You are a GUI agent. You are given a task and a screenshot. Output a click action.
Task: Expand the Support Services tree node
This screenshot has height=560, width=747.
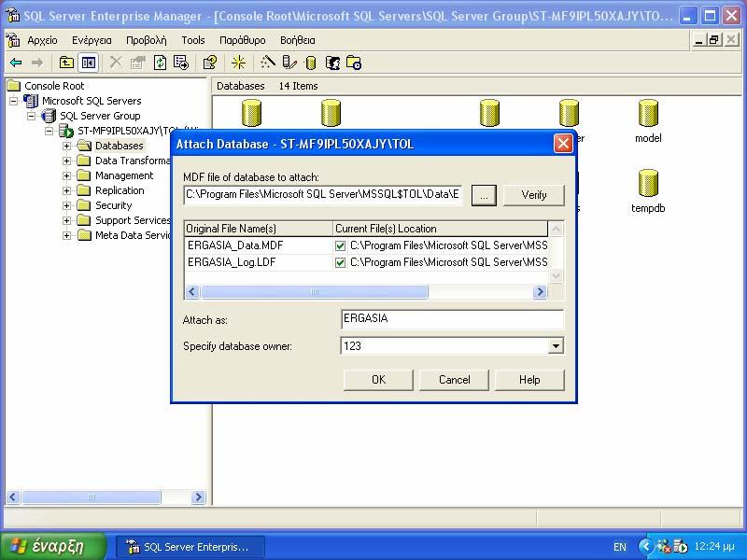coord(66,220)
